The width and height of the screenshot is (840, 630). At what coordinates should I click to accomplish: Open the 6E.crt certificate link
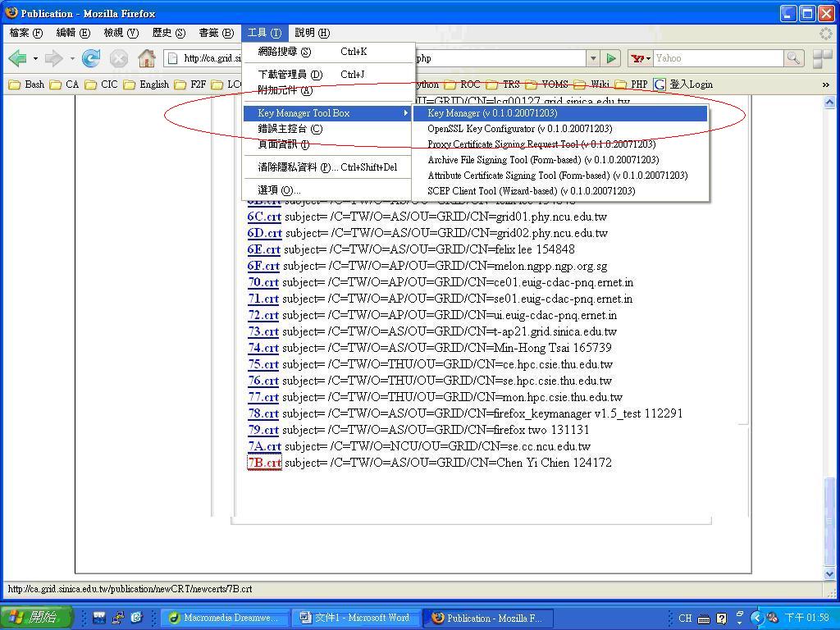click(263, 249)
